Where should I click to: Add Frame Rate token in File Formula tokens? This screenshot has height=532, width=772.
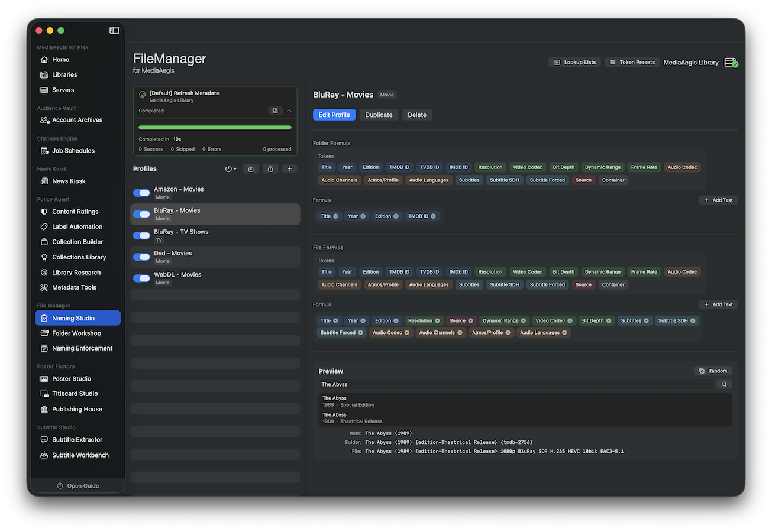pyautogui.click(x=644, y=272)
